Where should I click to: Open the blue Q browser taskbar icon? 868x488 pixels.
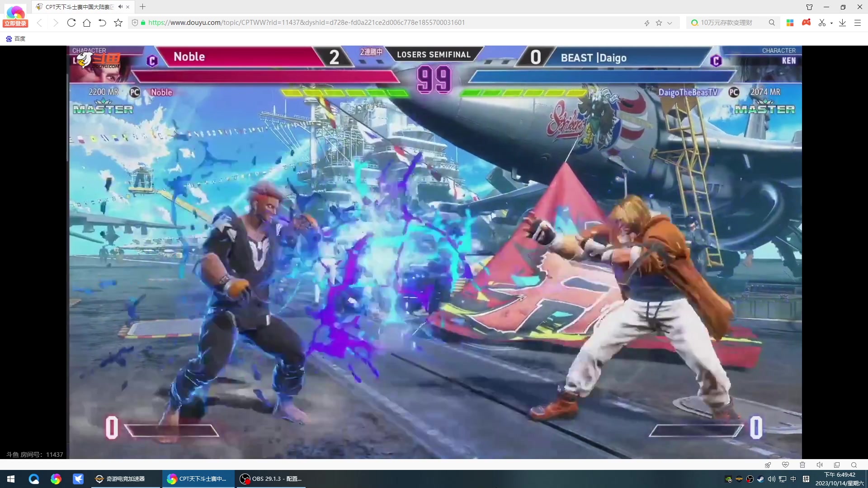[x=34, y=479]
